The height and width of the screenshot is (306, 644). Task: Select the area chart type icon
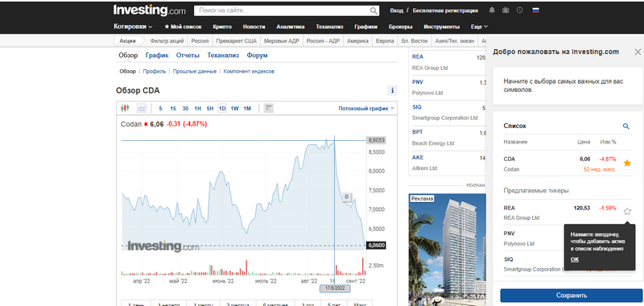click(142, 109)
